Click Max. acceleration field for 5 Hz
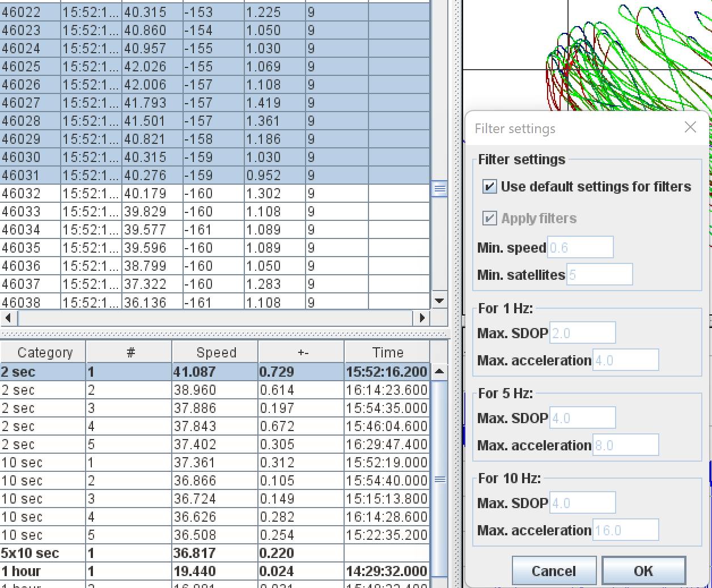The image size is (712, 588). pos(625,445)
